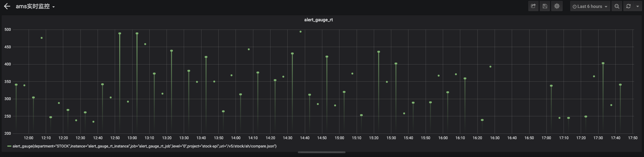This screenshot has width=644, height=157.
Task: Open dashboard settings gear icon
Action: [557, 6]
